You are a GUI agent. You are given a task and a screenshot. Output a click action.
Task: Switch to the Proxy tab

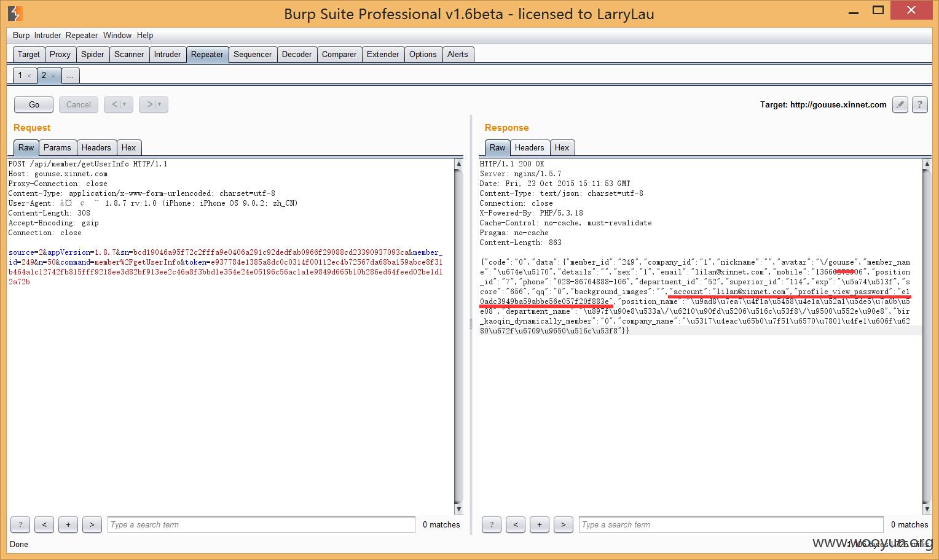click(x=60, y=54)
